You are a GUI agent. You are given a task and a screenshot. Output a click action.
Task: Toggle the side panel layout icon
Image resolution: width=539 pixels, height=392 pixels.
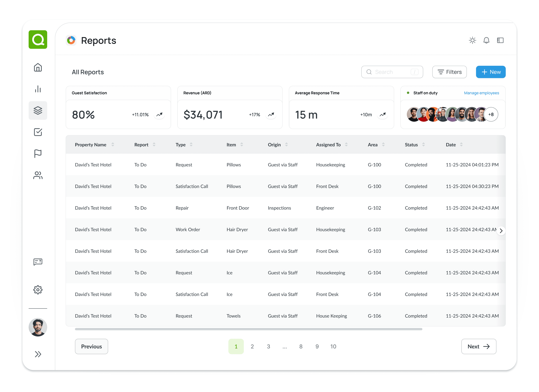(x=500, y=40)
